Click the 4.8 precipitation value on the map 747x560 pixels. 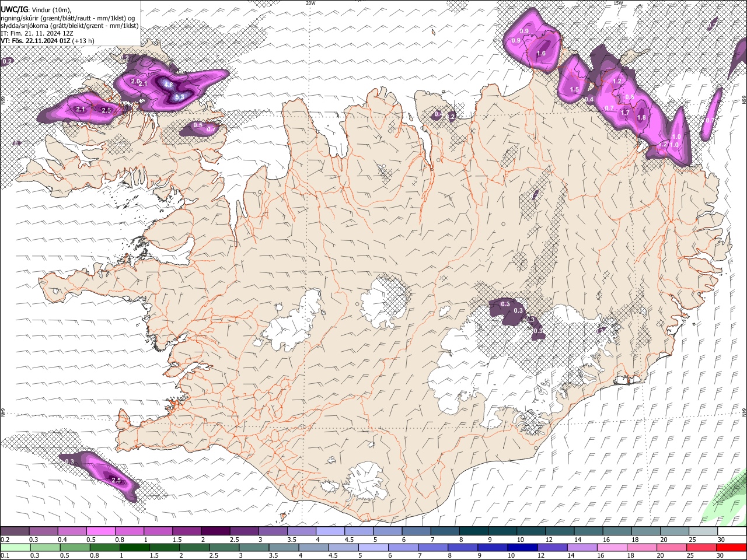(168, 85)
